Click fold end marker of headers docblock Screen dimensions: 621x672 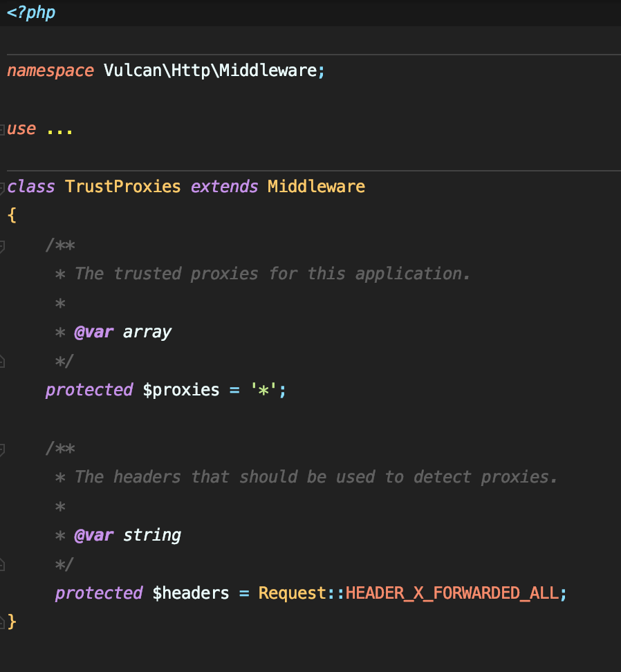pyautogui.click(x=3, y=565)
